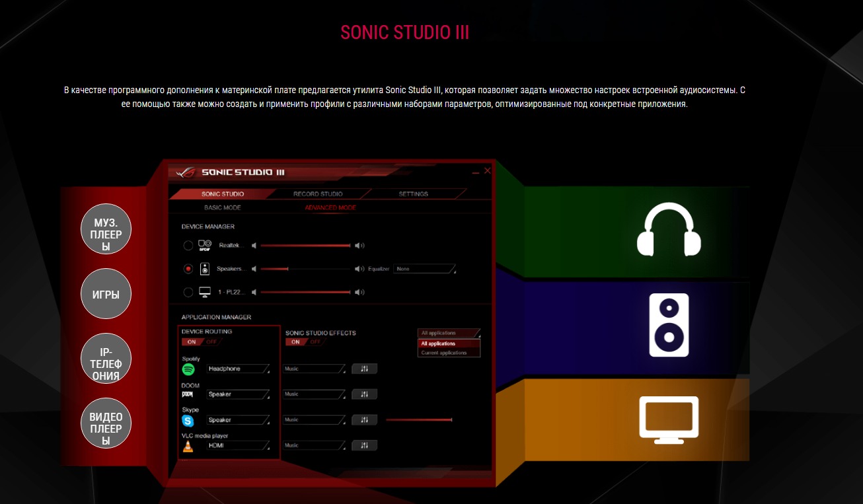
Task: Click the Realtek SPDIF device icon
Action: pyautogui.click(x=205, y=245)
